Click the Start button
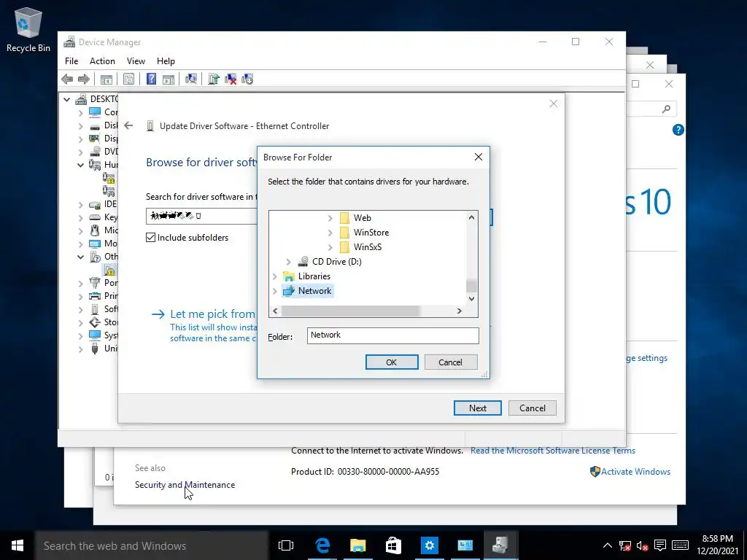 click(x=18, y=545)
